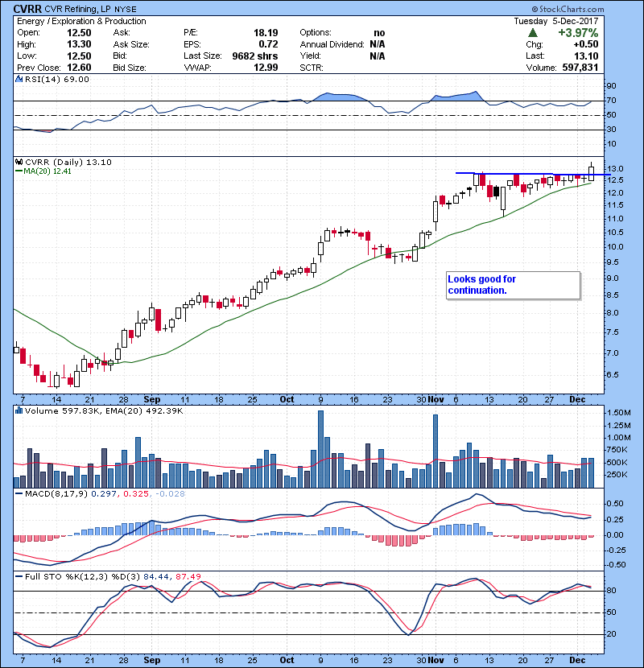644x668 pixels.
Task: Click the MACD value 0.297
Action: 104,494
